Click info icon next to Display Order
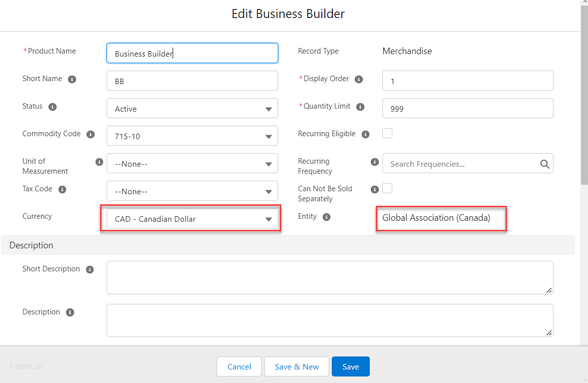Screen dimensions: 588x383 tap(359, 79)
